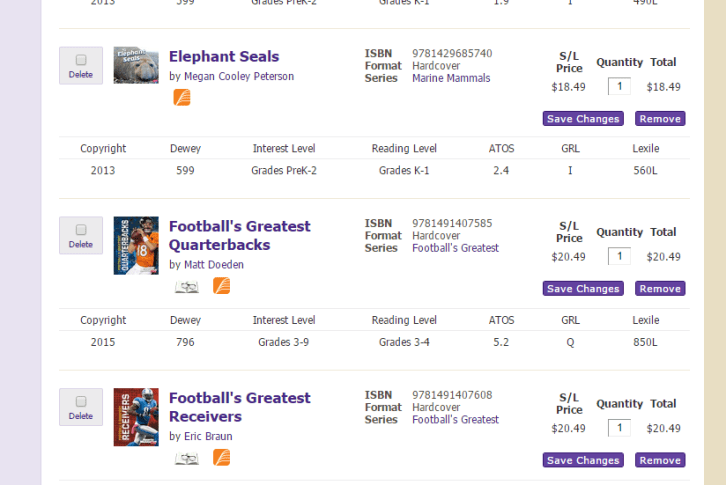Viewport: 726px width, 485px height.
Task: Open the Elephant Seals title link
Action: tap(224, 57)
